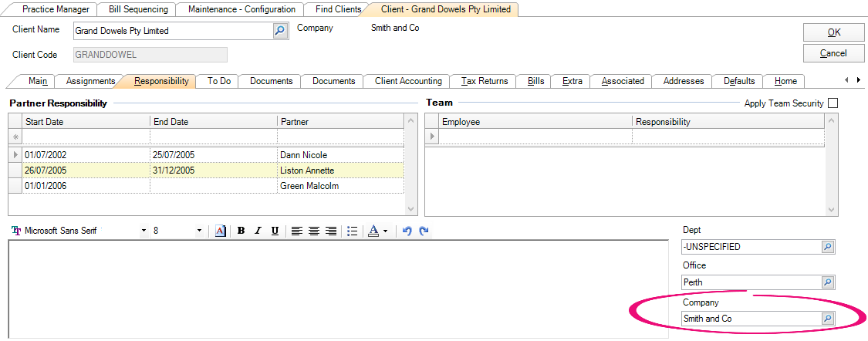Click the Cancel button
This screenshot has width=868, height=341.
point(833,53)
